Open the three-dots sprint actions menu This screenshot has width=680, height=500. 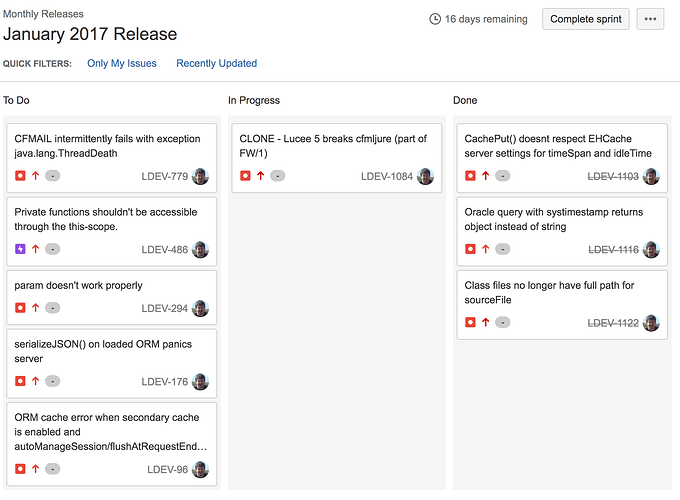point(650,19)
